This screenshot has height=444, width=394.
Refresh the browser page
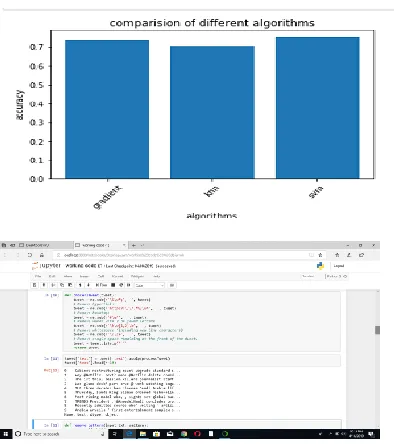click(x=30, y=255)
